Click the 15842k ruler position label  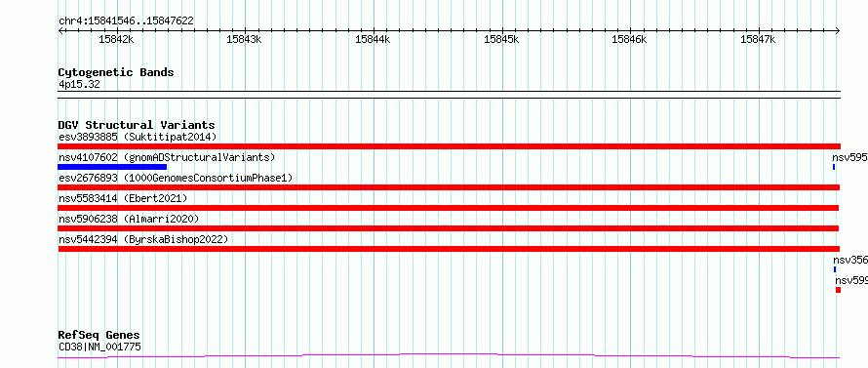pyautogui.click(x=116, y=39)
